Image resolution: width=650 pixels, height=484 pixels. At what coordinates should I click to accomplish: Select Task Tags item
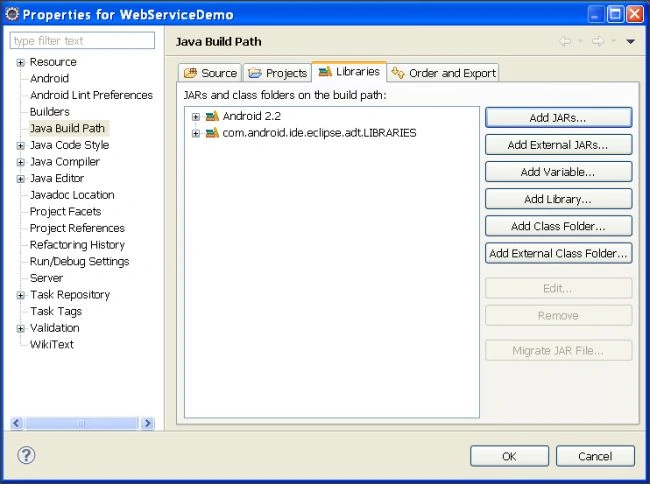coord(56,311)
